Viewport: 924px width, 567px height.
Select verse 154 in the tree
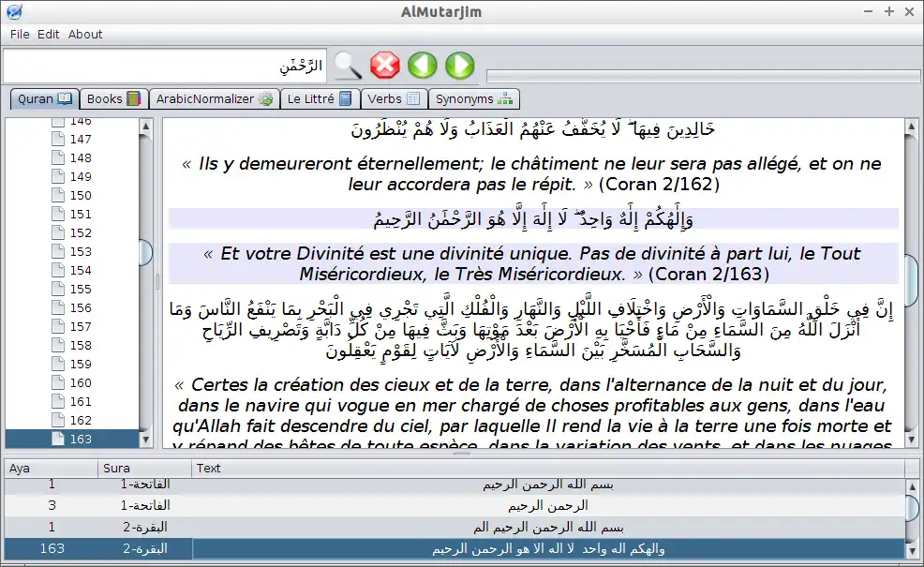tap(71, 271)
